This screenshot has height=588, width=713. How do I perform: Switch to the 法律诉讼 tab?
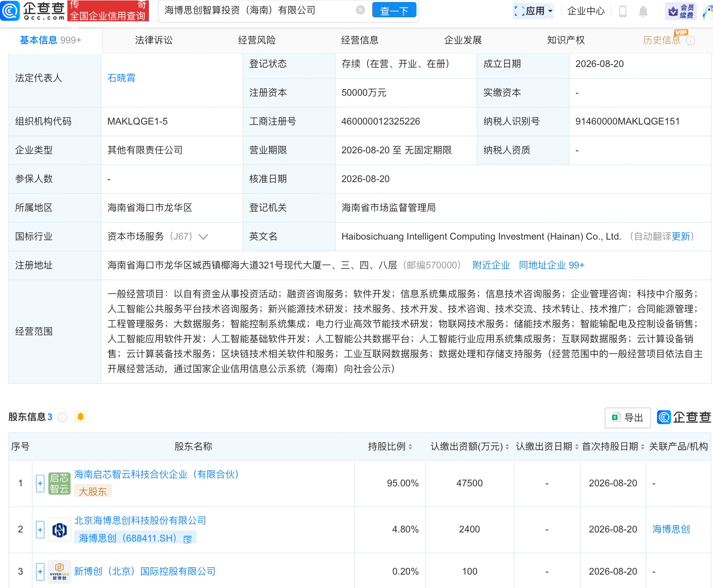(154, 40)
